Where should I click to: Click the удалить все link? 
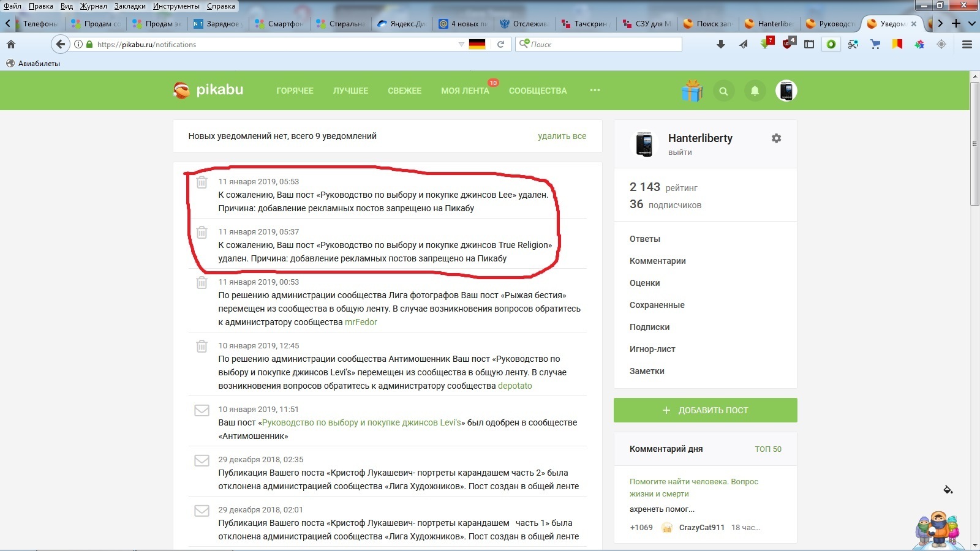click(x=562, y=136)
